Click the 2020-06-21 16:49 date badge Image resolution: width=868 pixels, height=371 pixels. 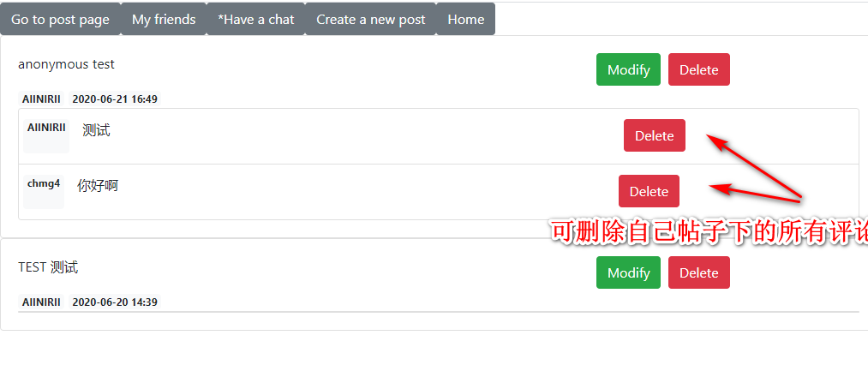[115, 99]
